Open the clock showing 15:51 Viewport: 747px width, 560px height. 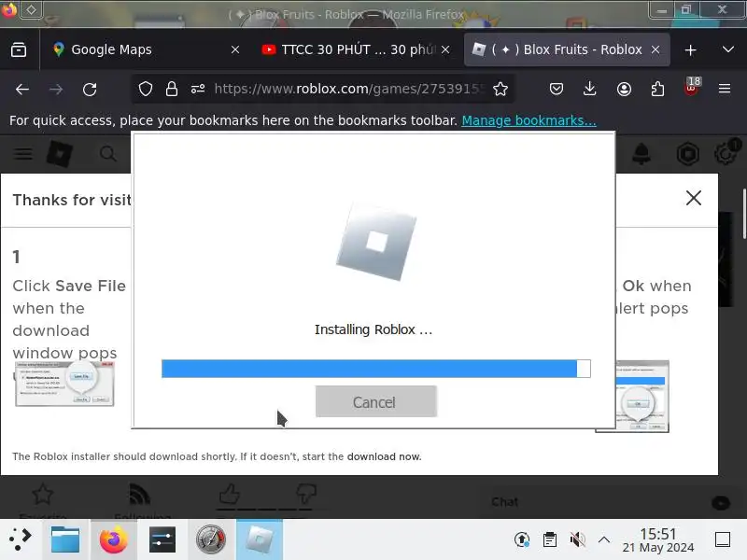(x=658, y=539)
